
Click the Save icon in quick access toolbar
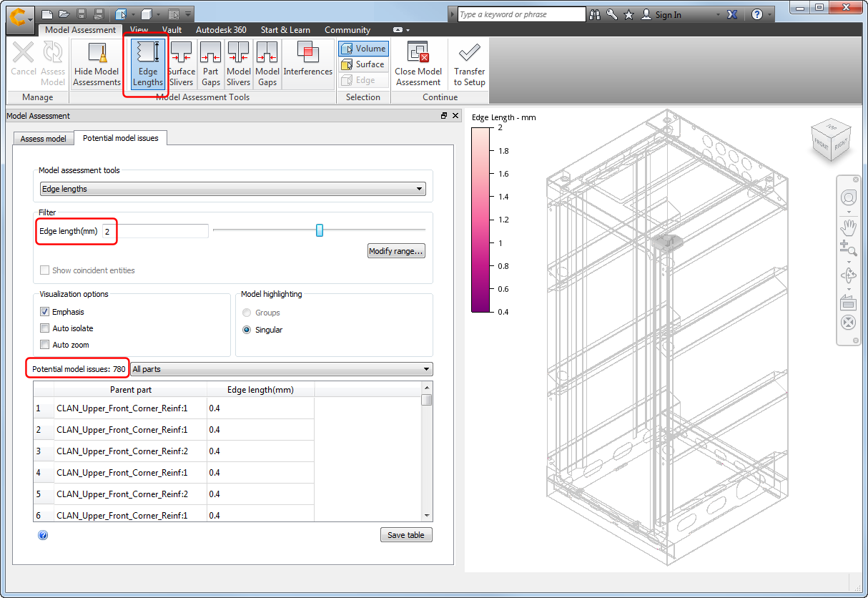point(82,14)
